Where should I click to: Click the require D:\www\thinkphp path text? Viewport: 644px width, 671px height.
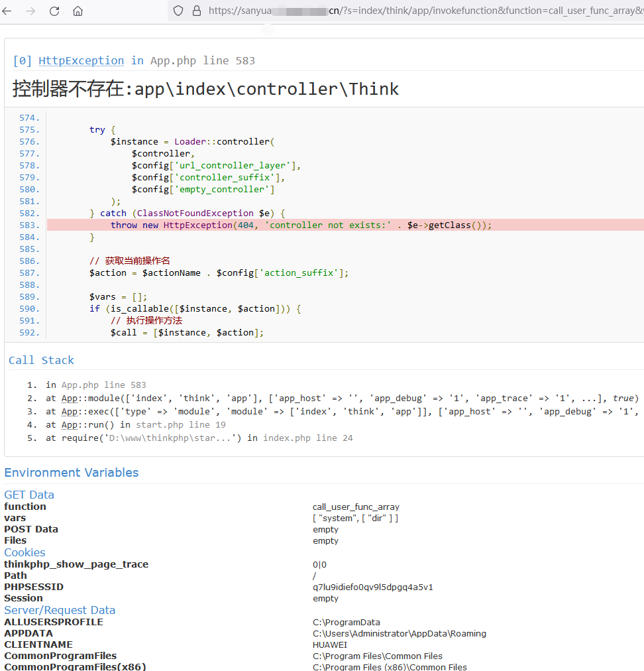170,438
